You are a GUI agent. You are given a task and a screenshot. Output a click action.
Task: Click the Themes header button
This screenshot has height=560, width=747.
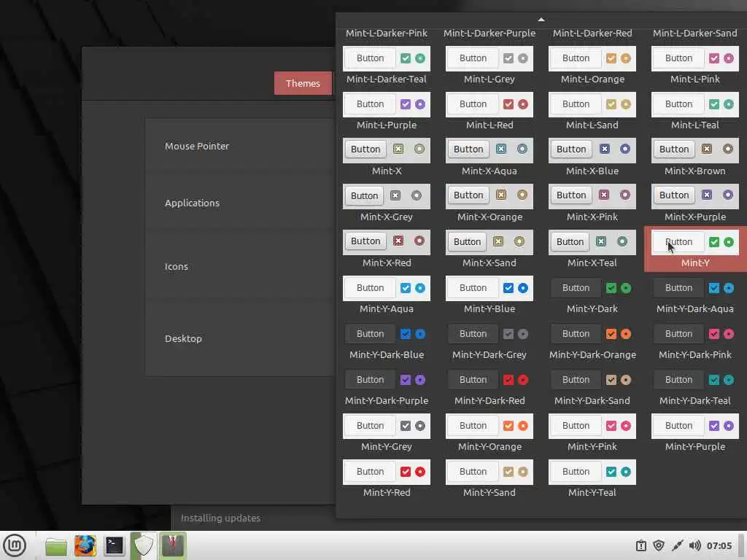click(x=303, y=83)
